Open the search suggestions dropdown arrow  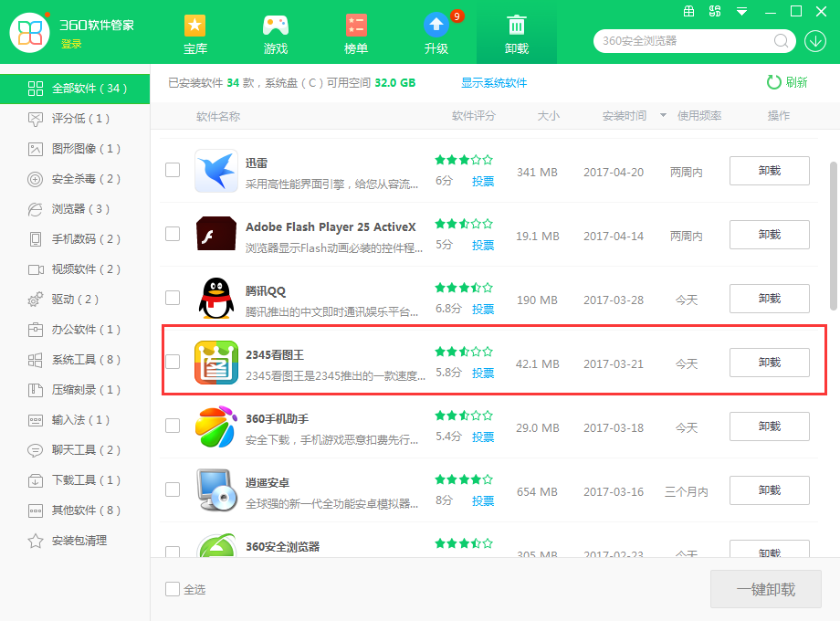pyautogui.click(x=815, y=41)
